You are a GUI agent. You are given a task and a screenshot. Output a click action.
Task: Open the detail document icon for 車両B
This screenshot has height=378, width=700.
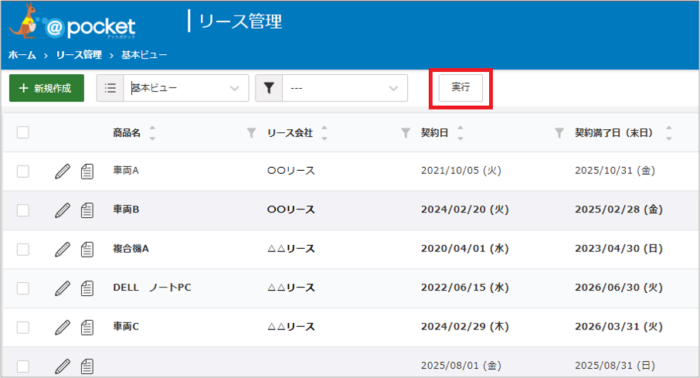87,210
